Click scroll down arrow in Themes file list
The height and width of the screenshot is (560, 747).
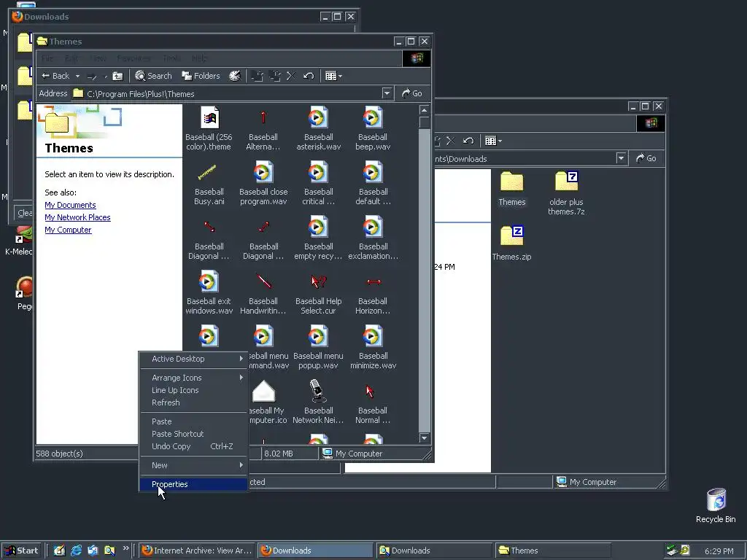coord(424,437)
